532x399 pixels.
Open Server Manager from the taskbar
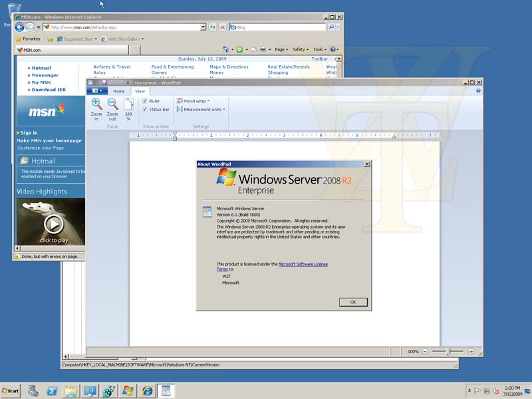point(33,391)
